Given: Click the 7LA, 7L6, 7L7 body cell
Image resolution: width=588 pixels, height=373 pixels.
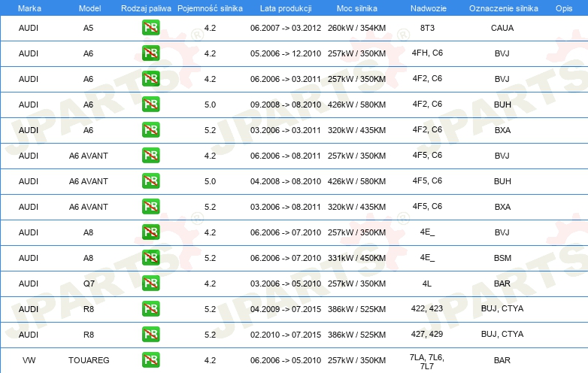Looking at the screenshot, I should 426,360.
